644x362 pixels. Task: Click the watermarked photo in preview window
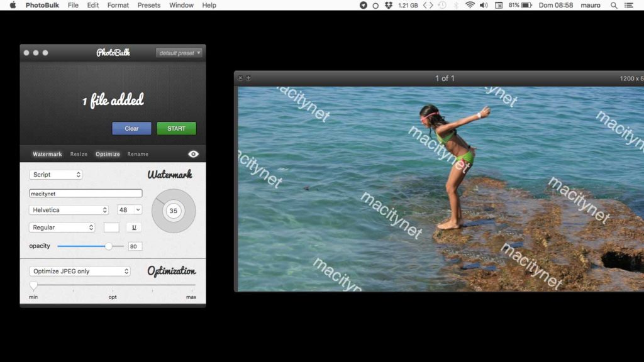(441, 189)
